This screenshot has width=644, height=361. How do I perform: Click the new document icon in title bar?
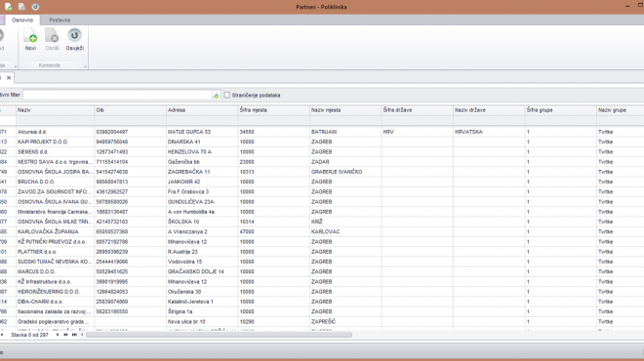(8, 7)
